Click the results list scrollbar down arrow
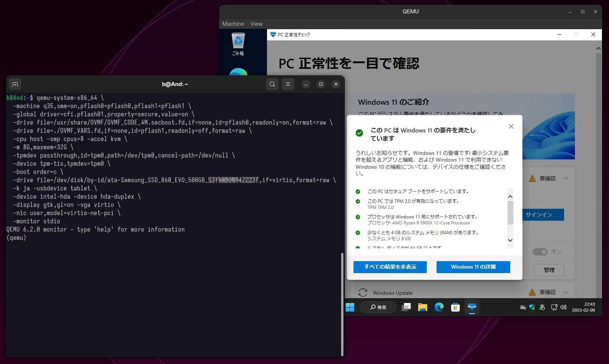This screenshot has width=609, height=364. point(510,241)
